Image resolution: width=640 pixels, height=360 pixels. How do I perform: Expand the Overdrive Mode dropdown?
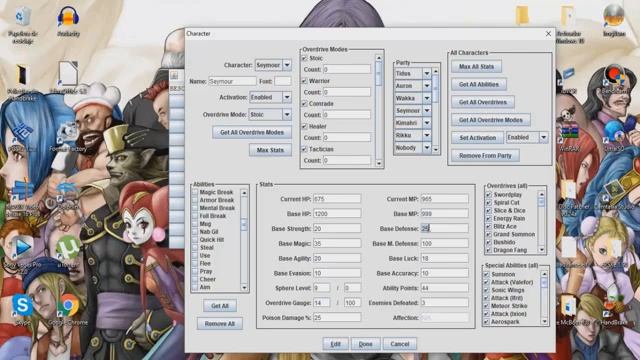(x=287, y=115)
